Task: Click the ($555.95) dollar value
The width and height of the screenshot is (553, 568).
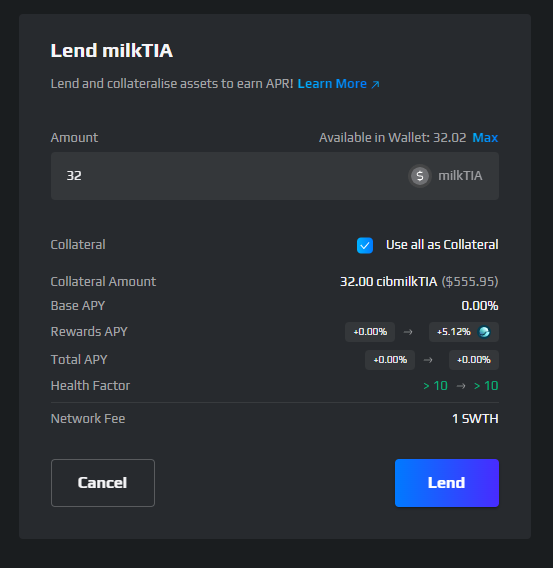Action: pyautogui.click(x=470, y=281)
